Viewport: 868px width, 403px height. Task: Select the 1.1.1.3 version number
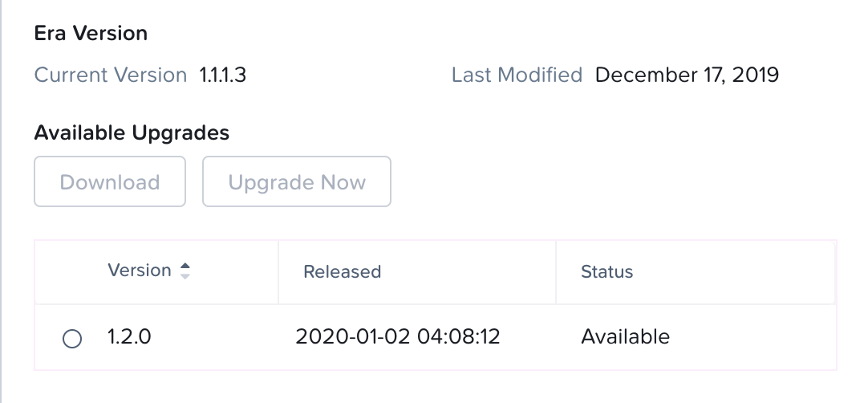coord(222,75)
